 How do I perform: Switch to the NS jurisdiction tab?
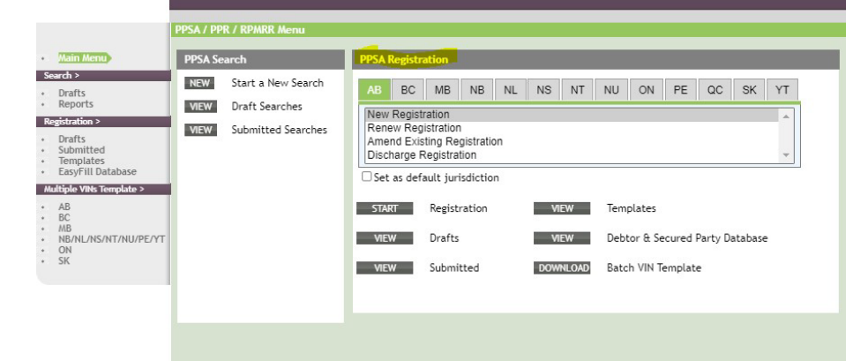point(543,90)
